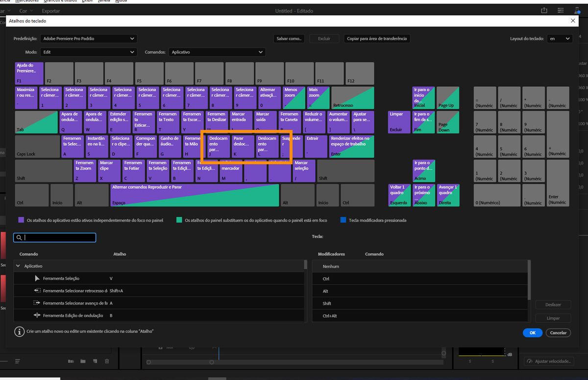Click the trash icon in the Project panel
Viewport: 588px width, 380px height.
click(x=107, y=361)
